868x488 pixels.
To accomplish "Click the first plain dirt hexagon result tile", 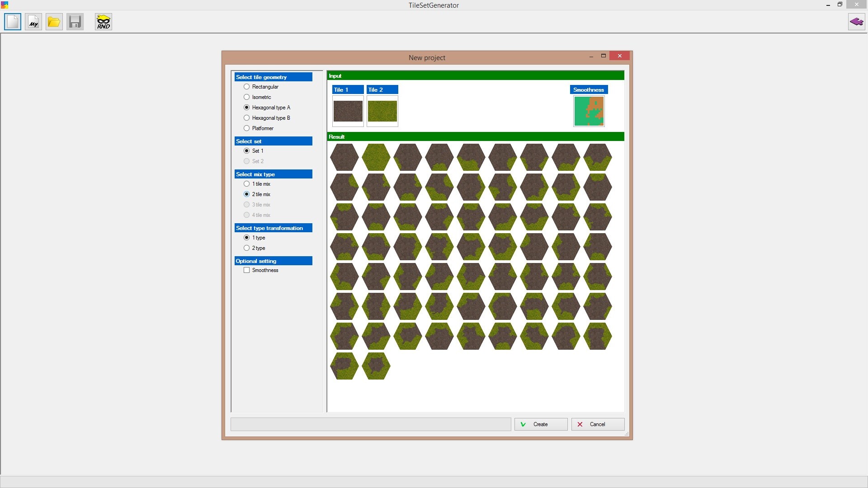I will click(x=344, y=157).
